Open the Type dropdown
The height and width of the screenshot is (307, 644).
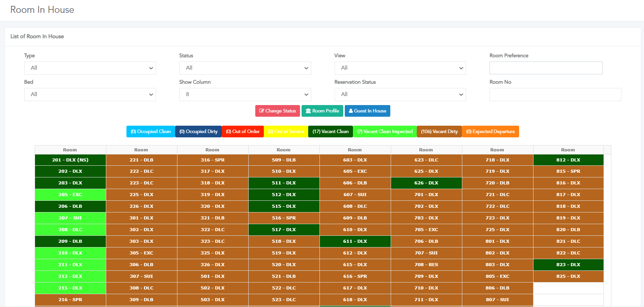(90, 68)
